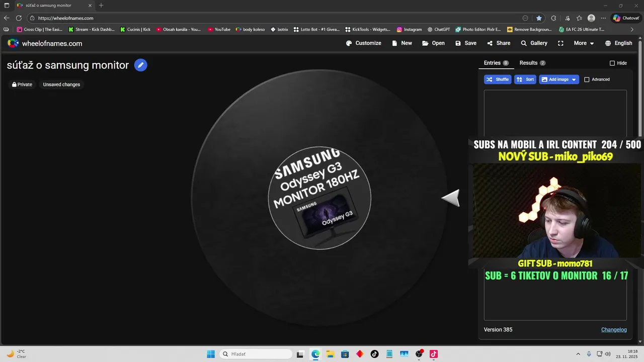
Task: Open the Add image dropdown
Action: click(559, 79)
